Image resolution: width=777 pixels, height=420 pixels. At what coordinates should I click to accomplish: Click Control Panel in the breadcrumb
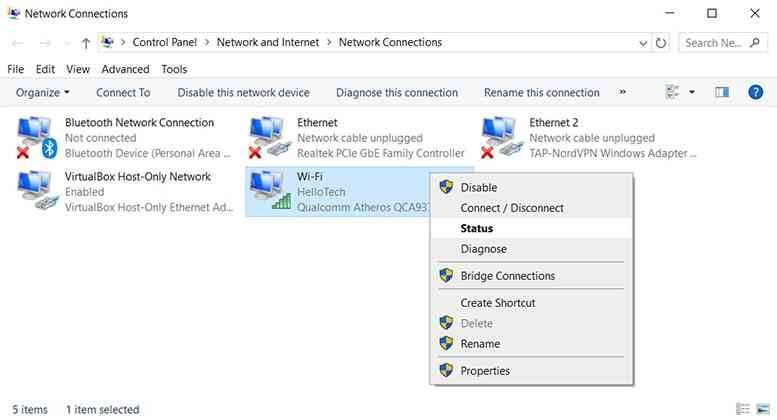click(x=165, y=43)
